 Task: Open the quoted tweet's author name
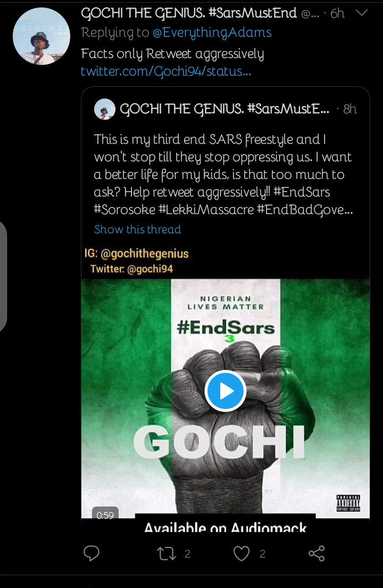224,109
